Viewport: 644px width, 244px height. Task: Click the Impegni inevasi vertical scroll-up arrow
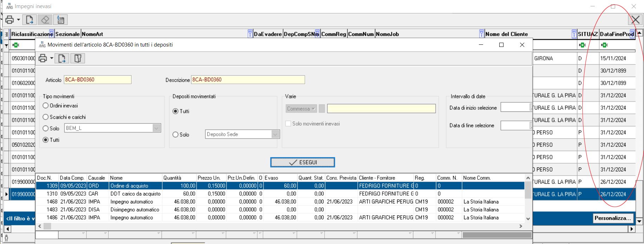(x=639, y=33)
